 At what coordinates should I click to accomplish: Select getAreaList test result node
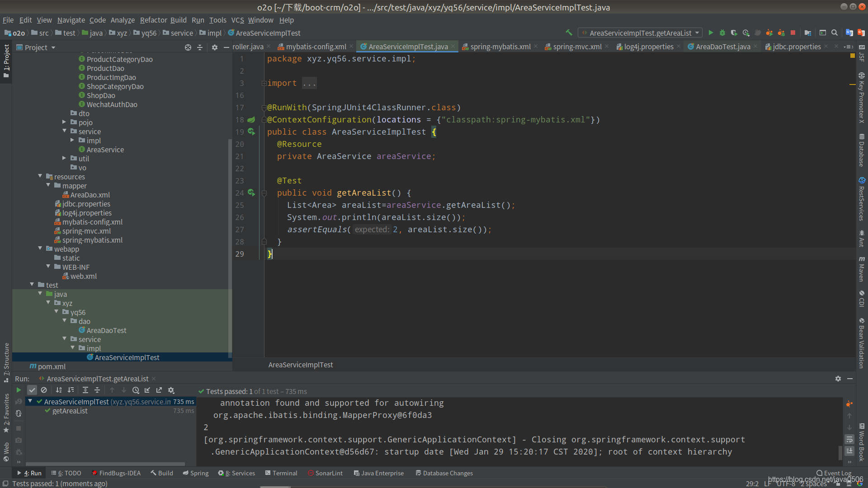[70, 411]
